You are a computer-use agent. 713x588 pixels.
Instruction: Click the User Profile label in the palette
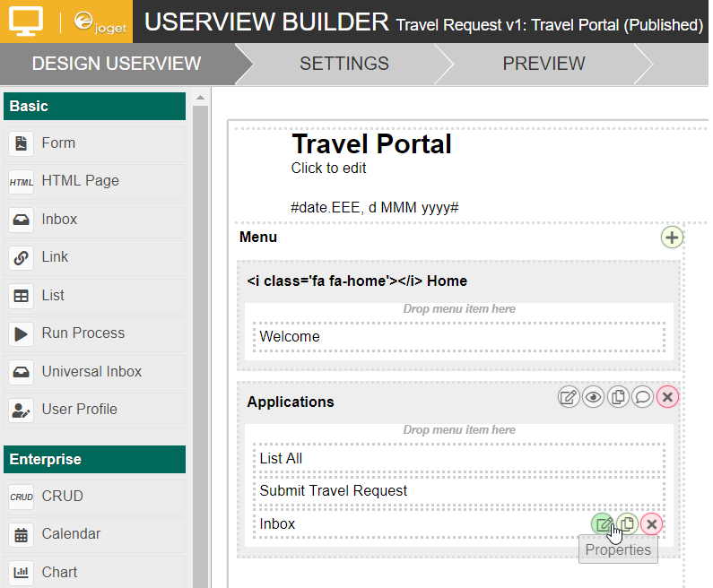pos(80,410)
